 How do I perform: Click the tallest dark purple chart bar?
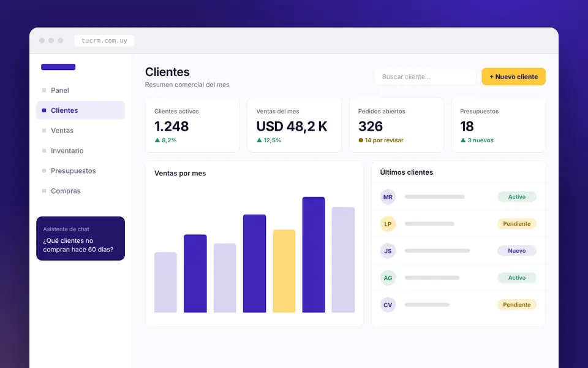point(314,255)
